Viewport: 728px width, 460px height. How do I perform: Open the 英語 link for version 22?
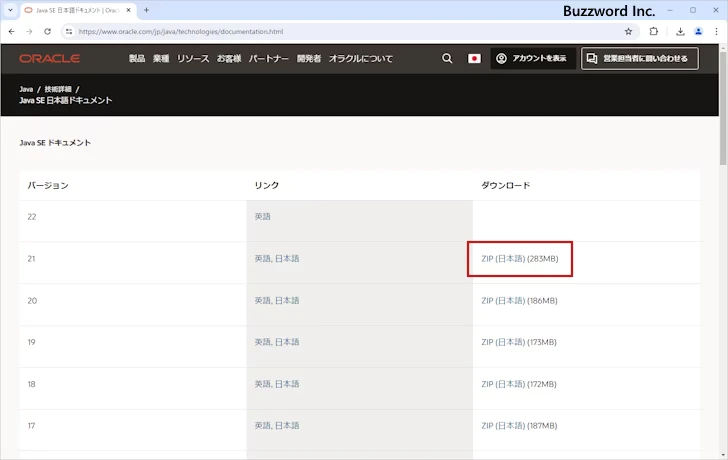262,217
